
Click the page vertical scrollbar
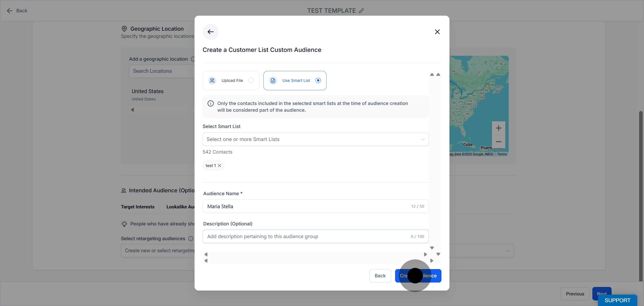click(641, 195)
